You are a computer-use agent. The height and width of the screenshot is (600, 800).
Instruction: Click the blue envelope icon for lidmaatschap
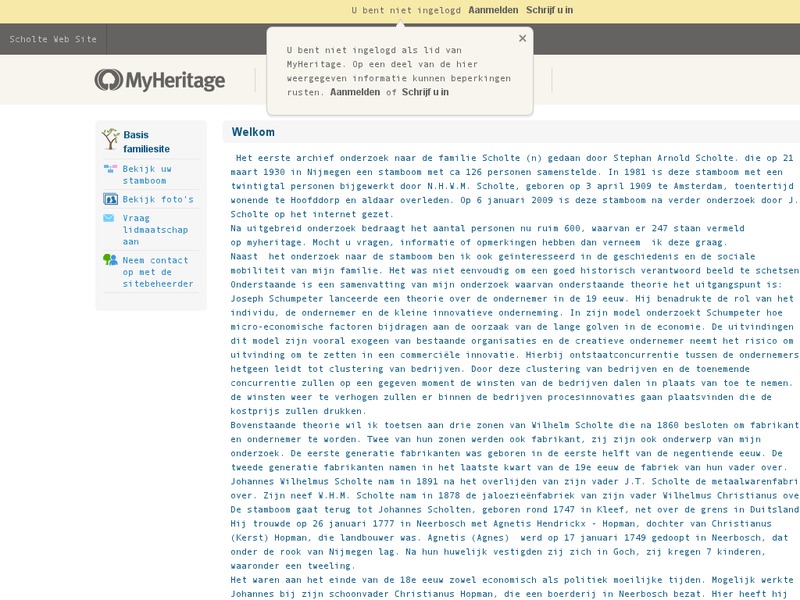[x=108, y=219]
